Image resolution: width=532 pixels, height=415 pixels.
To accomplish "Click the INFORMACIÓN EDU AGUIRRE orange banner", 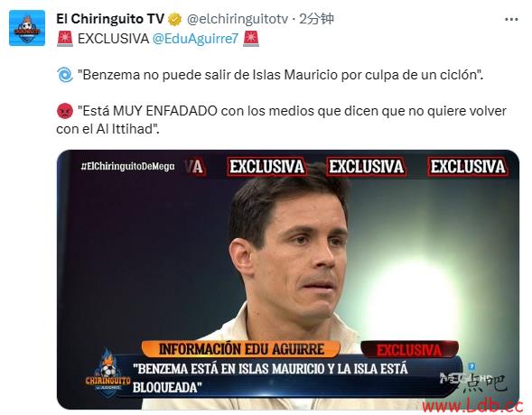I will [241, 349].
